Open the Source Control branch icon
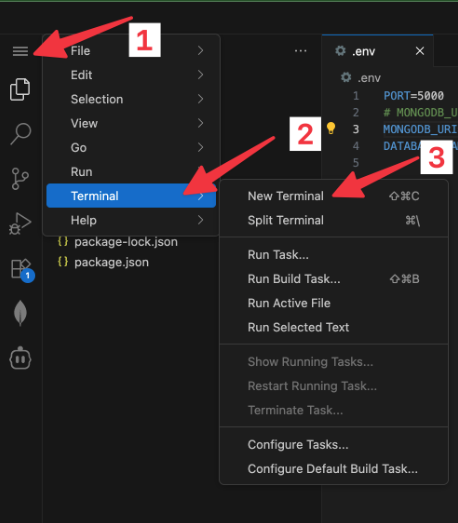458x523 pixels. click(x=20, y=179)
